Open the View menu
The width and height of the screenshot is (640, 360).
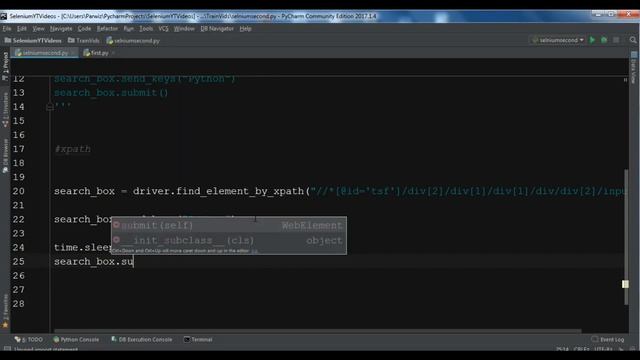point(38,29)
